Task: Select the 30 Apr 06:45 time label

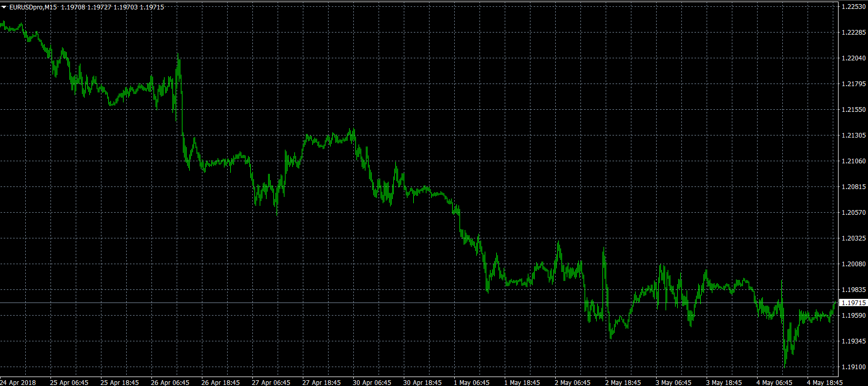Action: tap(372, 382)
